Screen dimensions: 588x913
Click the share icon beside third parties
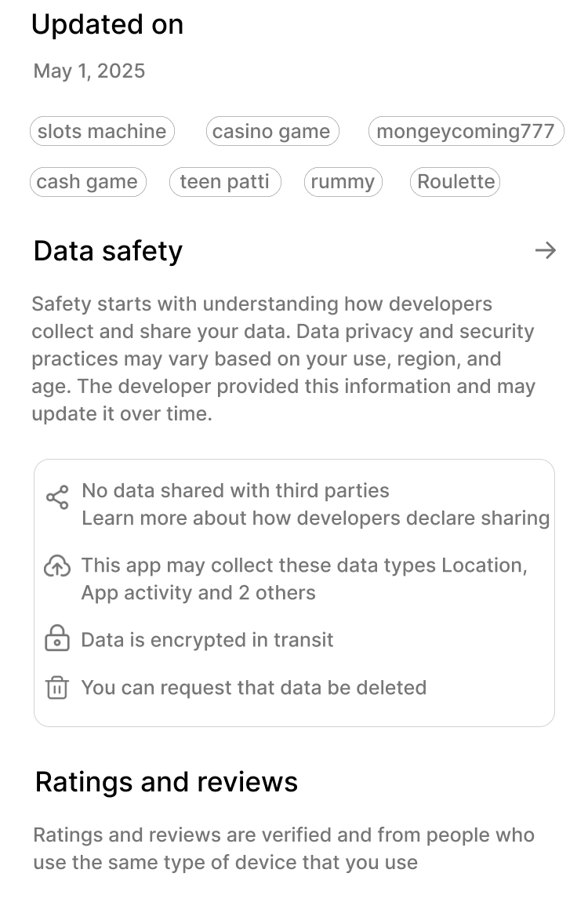coord(58,497)
